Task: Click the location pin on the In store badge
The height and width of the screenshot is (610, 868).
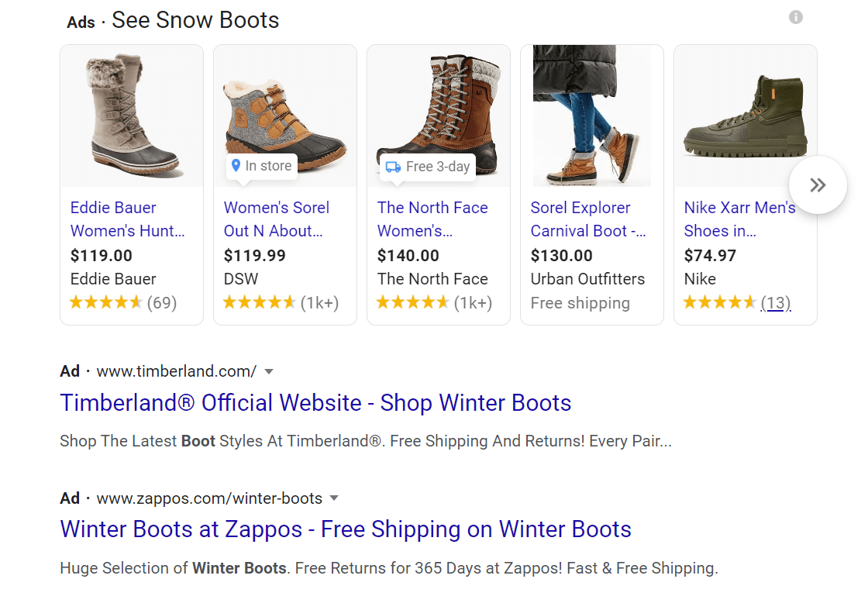Action: coord(236,165)
